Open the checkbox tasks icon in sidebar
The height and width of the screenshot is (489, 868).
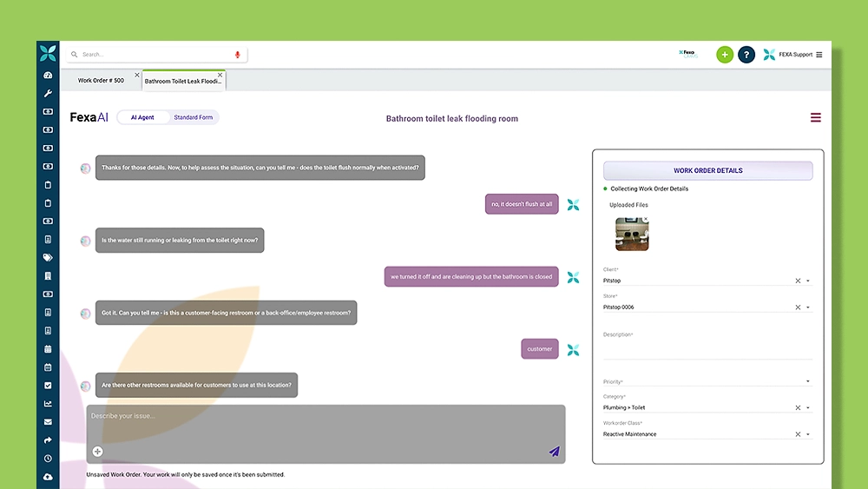click(x=48, y=386)
